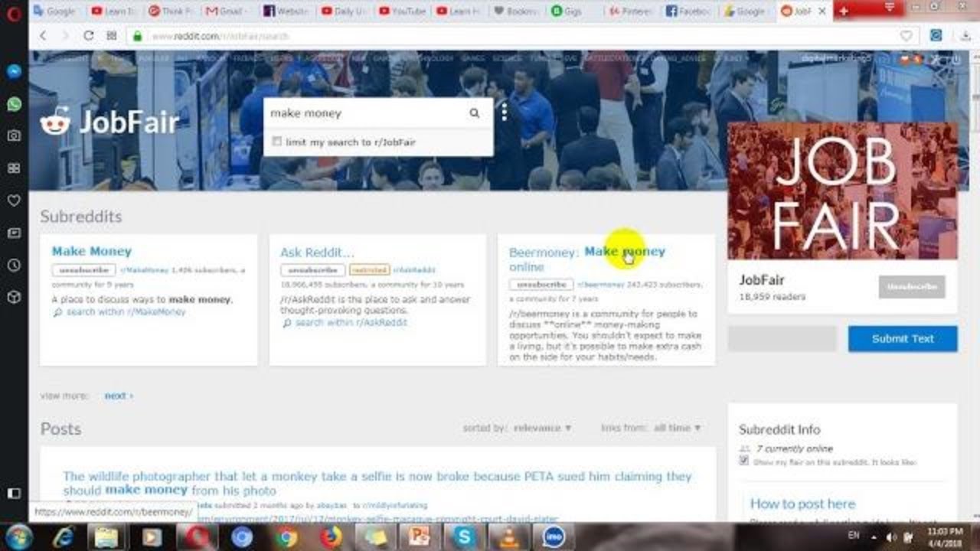Open the downloads arrow icon

coord(965,36)
